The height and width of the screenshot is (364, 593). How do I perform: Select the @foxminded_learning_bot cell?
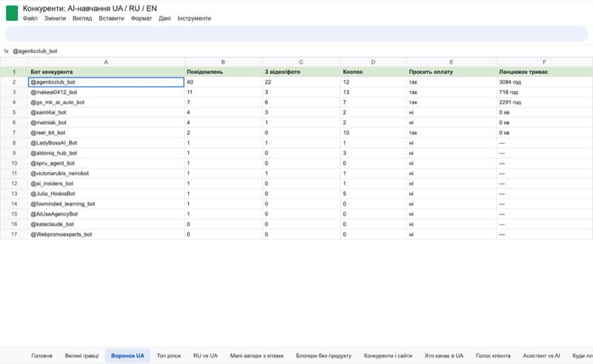pyautogui.click(x=106, y=204)
